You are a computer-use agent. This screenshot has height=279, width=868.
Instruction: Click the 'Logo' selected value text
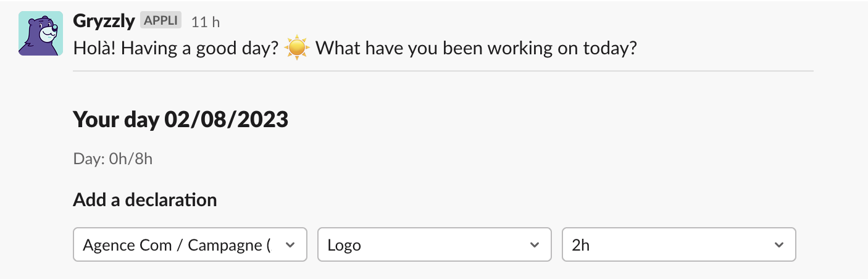click(x=344, y=246)
